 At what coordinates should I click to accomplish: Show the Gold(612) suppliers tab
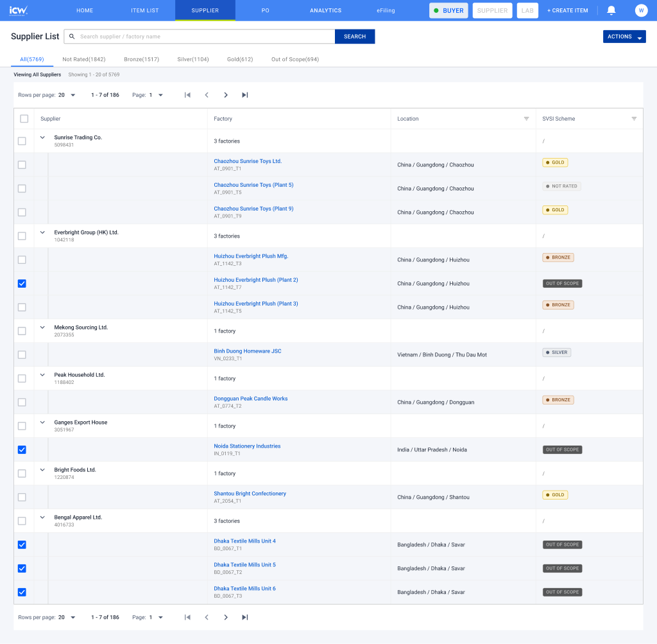240,59
